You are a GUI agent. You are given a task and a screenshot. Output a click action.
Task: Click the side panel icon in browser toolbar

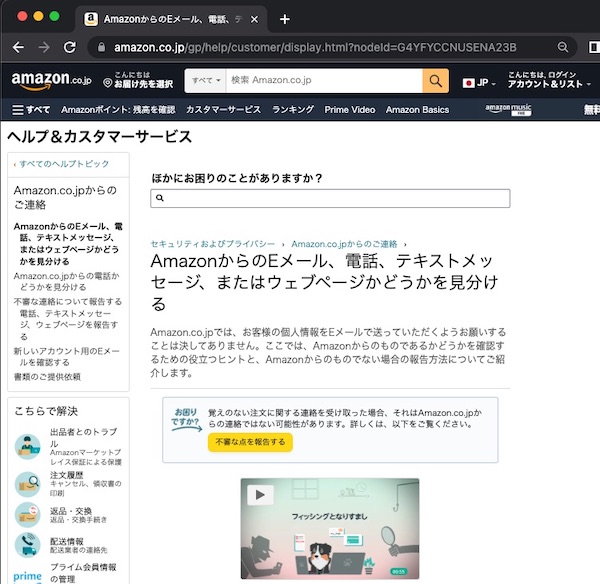pyautogui.click(x=593, y=47)
